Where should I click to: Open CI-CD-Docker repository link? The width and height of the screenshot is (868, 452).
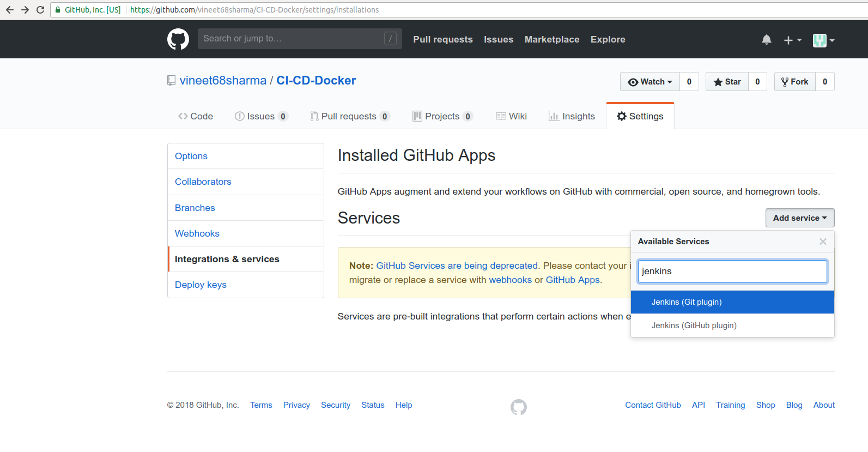pyautogui.click(x=316, y=81)
